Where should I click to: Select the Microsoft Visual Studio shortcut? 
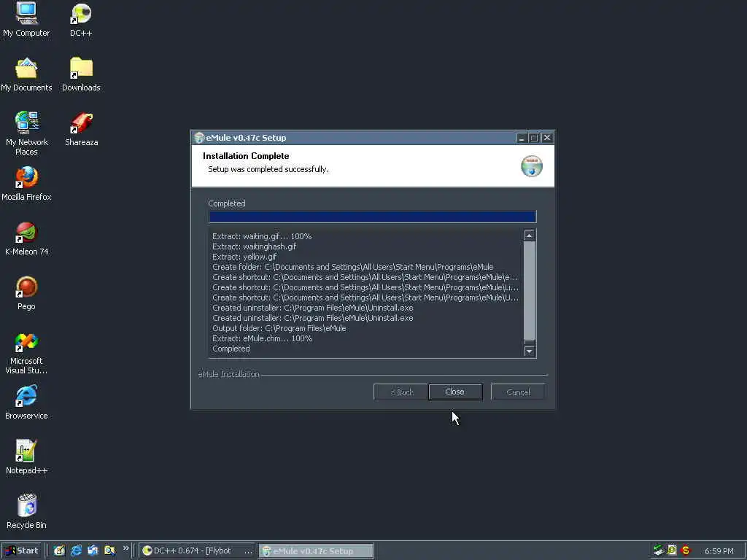point(26,353)
